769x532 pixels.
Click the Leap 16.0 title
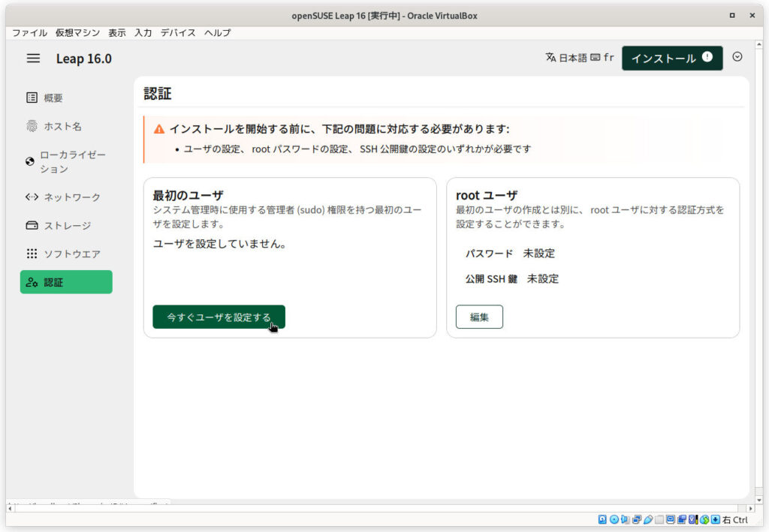(84, 59)
